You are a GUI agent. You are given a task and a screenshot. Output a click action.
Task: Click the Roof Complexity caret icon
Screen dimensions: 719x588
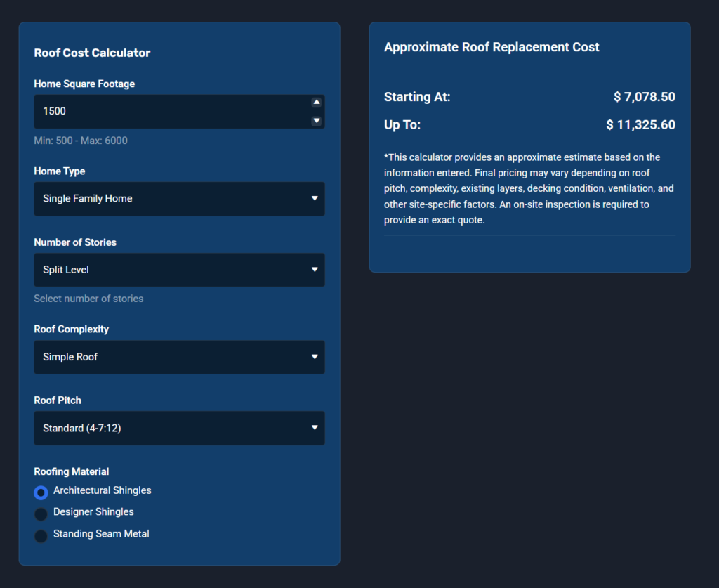pyautogui.click(x=315, y=357)
